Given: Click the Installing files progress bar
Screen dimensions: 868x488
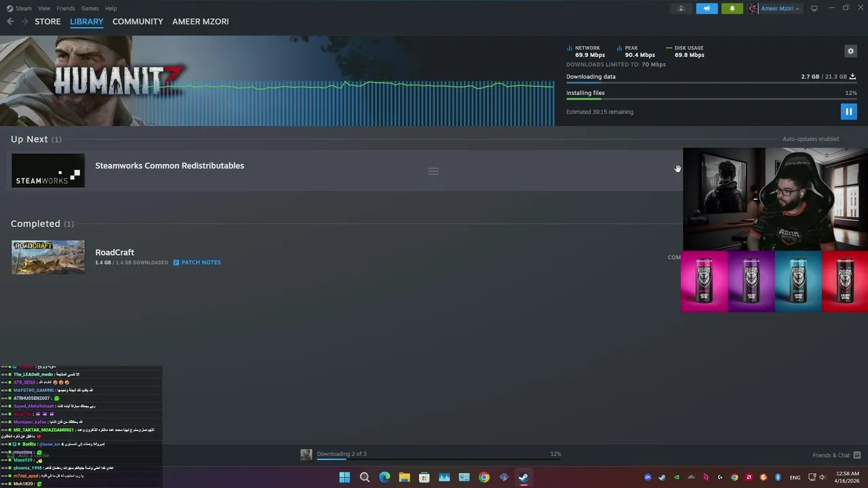Looking at the screenshot, I should pos(711,100).
